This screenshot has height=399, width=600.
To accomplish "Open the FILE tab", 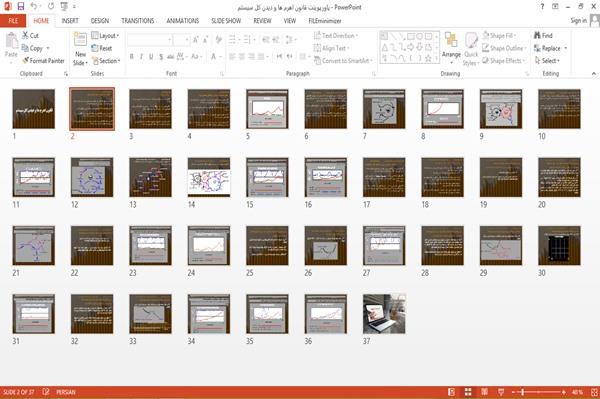I will [x=13, y=21].
